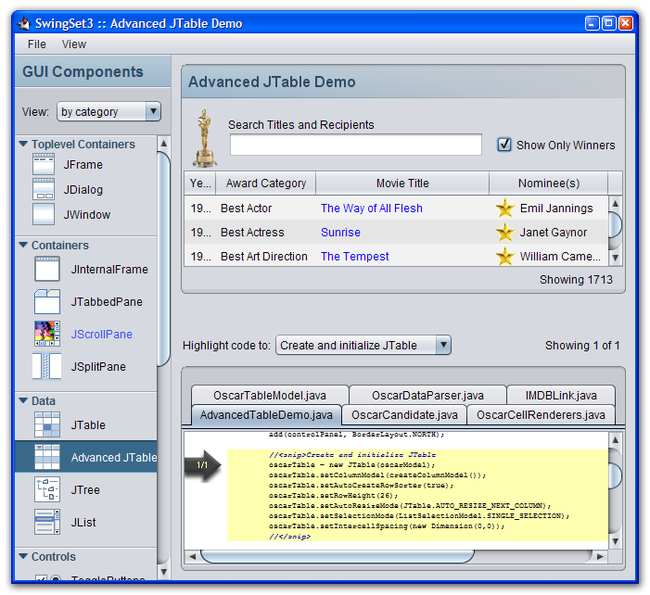
Task: Collapse the Data category
Action: click(x=24, y=401)
